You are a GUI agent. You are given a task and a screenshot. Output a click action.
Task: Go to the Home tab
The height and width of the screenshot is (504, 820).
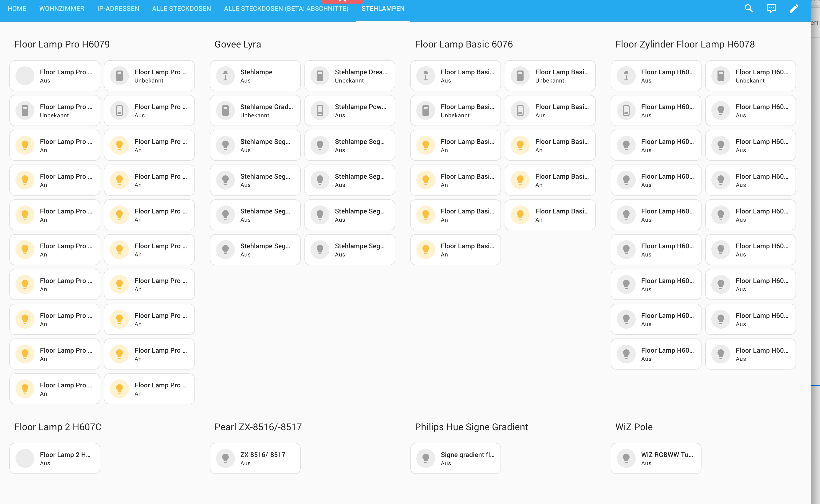click(17, 9)
